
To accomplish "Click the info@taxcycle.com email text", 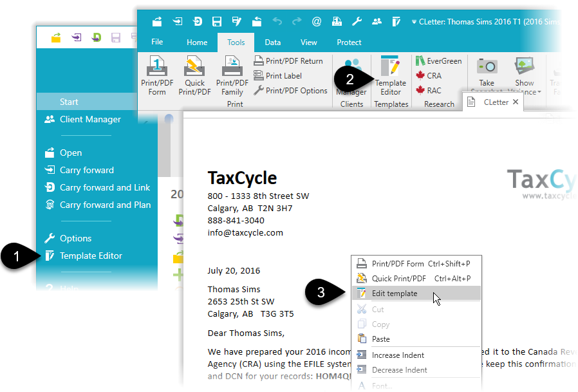I will 245,233.
